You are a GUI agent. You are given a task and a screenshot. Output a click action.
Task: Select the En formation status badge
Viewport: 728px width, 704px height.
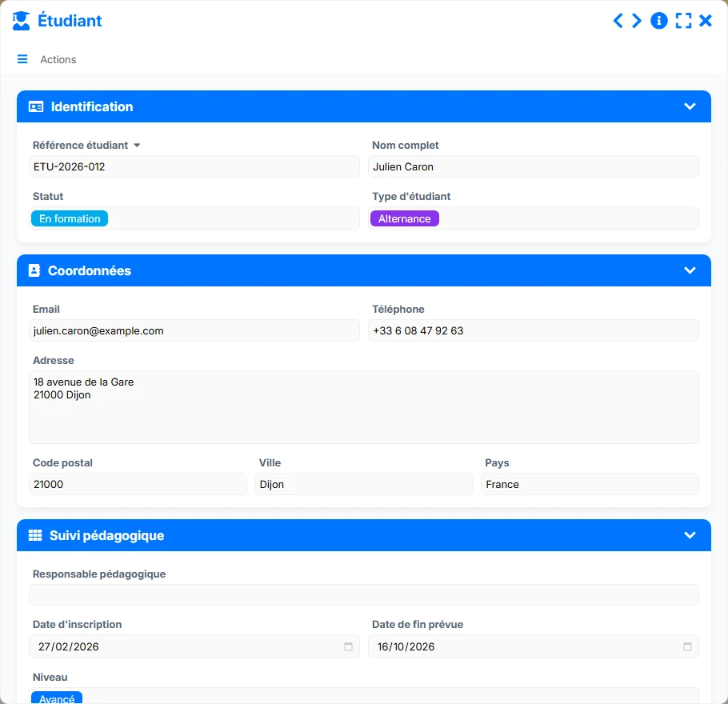(x=70, y=218)
